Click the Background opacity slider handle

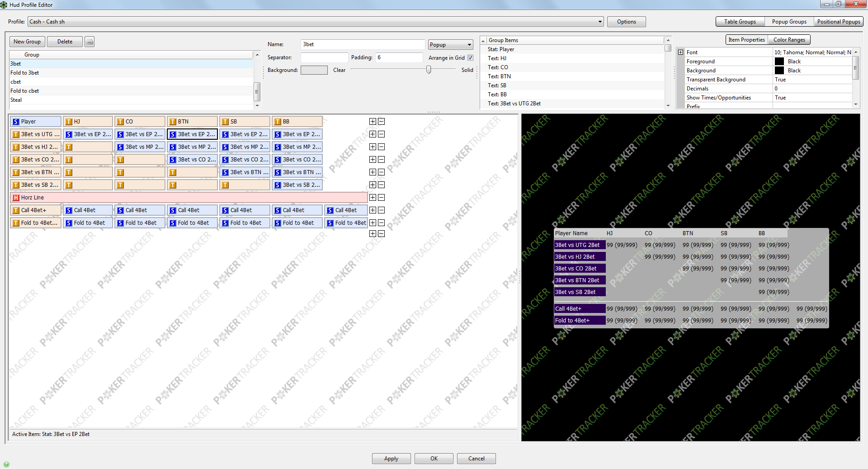coord(429,70)
